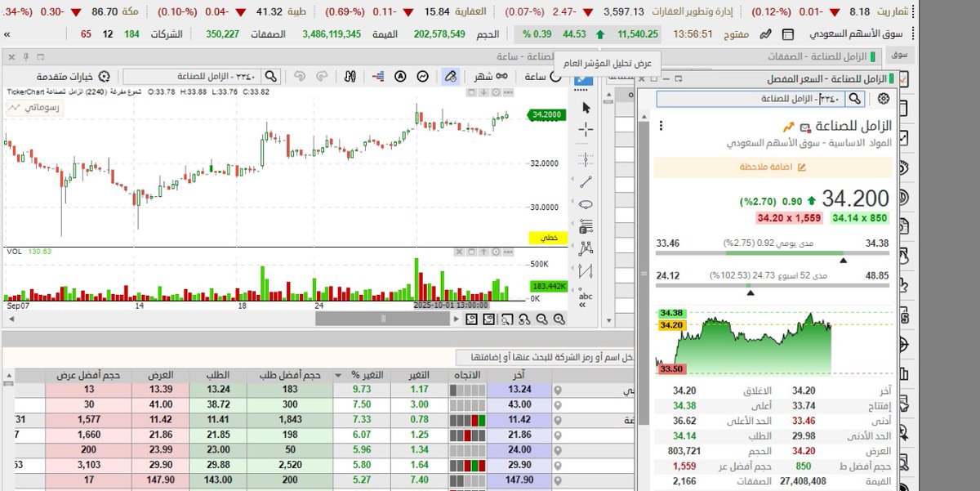Expand the top bar chevron at left

7,34
